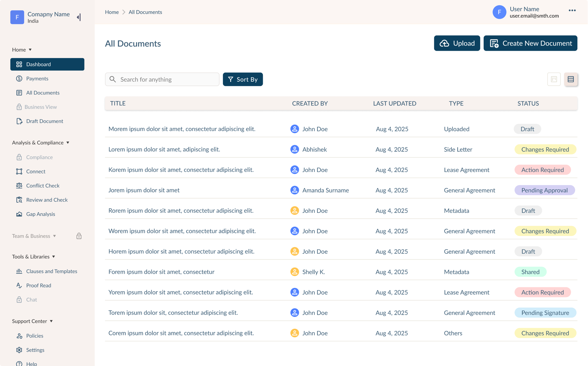Click the user avatar F circle

coord(499,12)
